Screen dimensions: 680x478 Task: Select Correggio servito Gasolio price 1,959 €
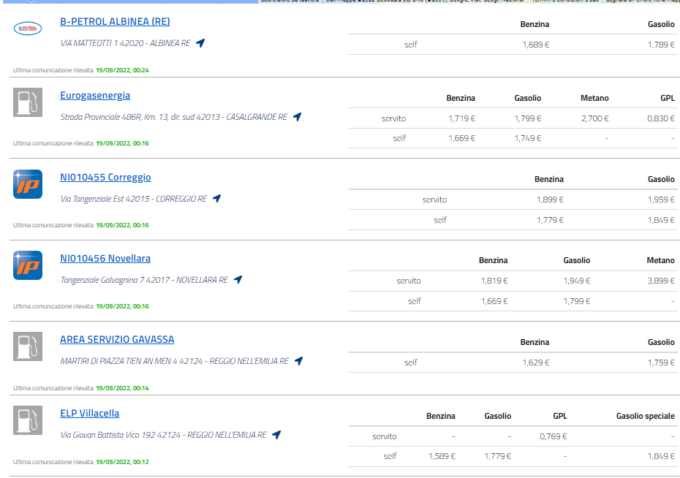tap(661, 200)
